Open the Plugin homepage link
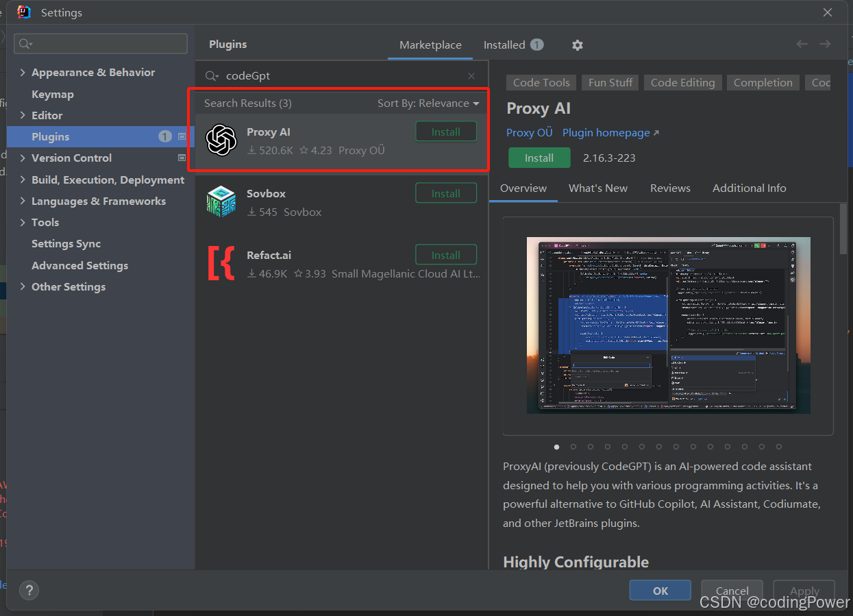This screenshot has width=853, height=616. [x=610, y=133]
